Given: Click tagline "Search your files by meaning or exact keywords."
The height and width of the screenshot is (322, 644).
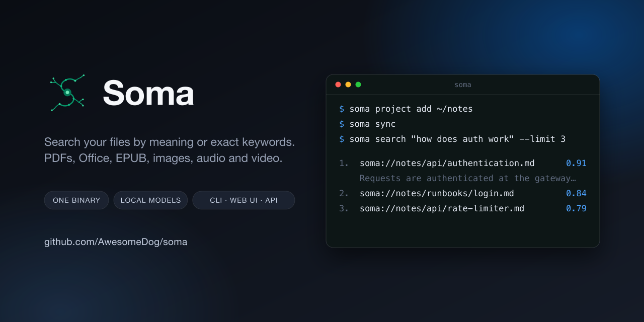Looking at the screenshot, I should (170, 142).
